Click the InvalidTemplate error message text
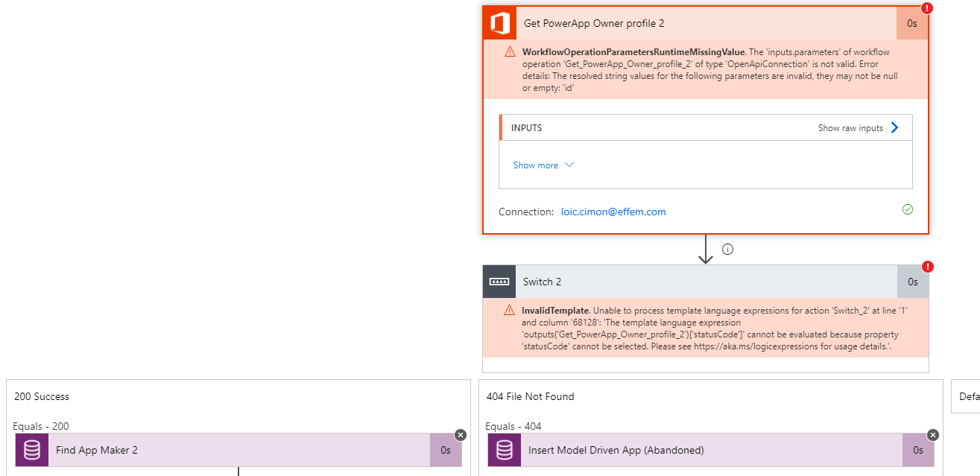 pyautogui.click(x=714, y=329)
